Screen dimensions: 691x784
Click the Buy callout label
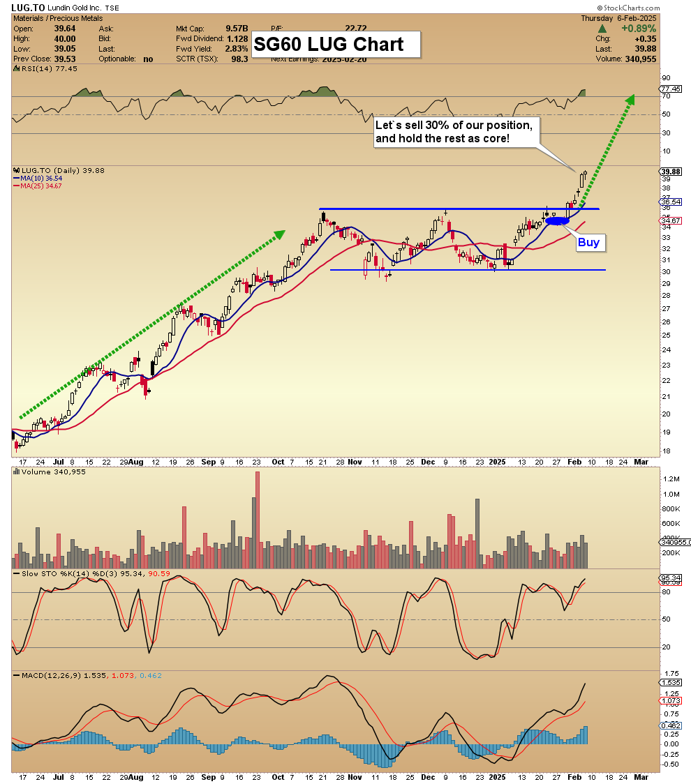(x=588, y=243)
